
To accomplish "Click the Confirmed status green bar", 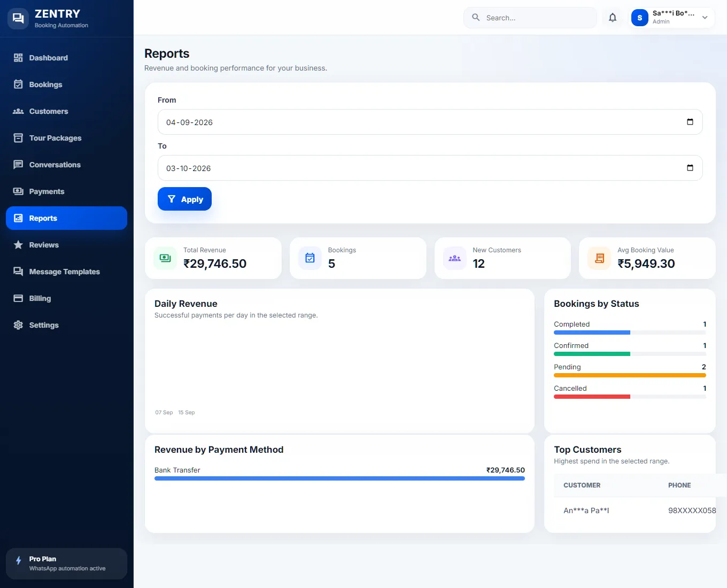I will [x=592, y=354].
